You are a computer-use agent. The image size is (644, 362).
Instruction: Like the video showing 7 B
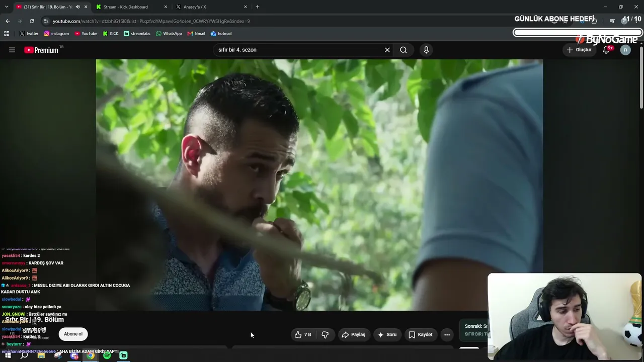pos(303,334)
